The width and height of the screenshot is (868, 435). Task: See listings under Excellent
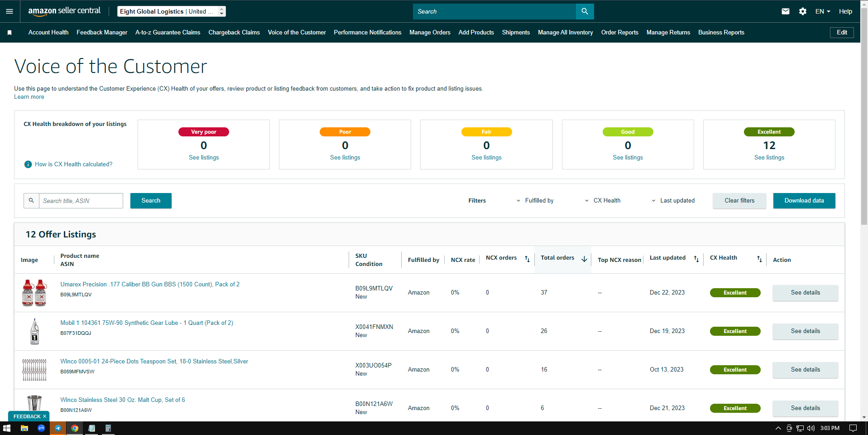tap(769, 158)
